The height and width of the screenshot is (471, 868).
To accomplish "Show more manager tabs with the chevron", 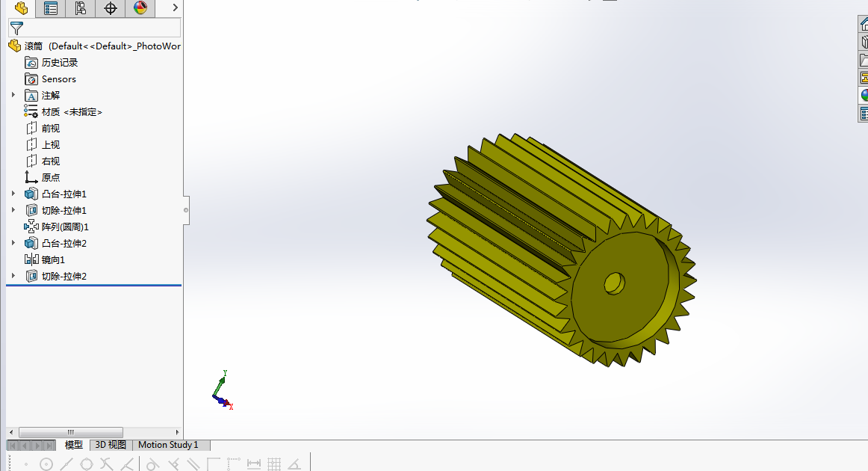I will click(x=175, y=7).
